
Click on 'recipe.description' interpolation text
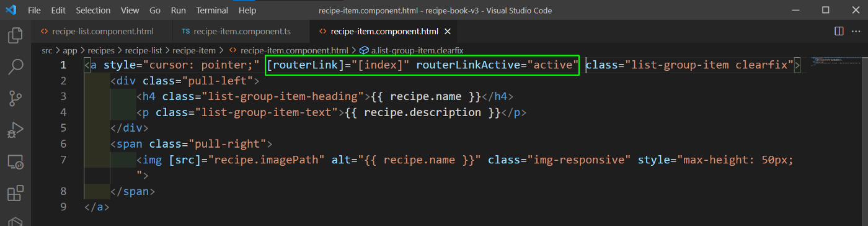tap(423, 112)
